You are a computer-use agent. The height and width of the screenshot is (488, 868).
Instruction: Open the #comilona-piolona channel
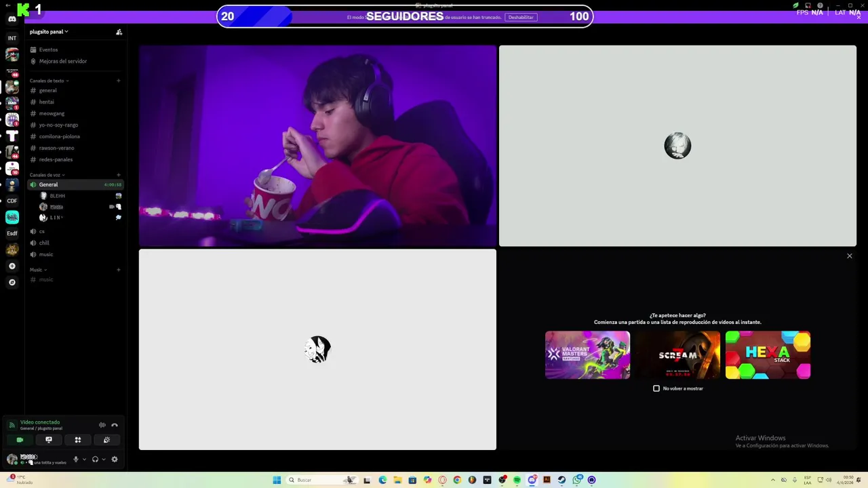[x=75, y=136]
